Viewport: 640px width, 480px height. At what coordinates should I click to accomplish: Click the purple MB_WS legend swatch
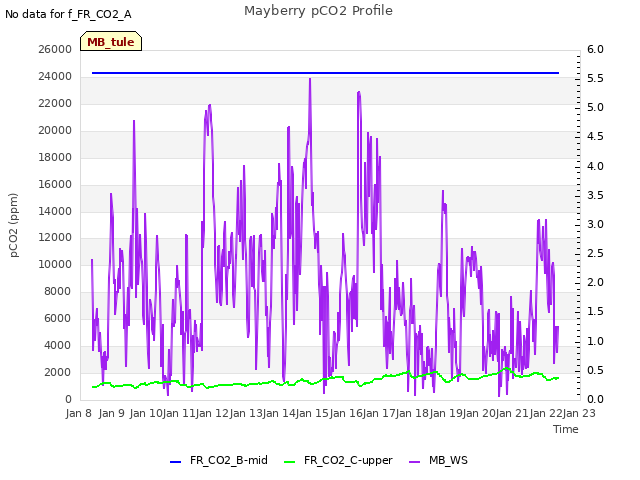click(x=414, y=462)
